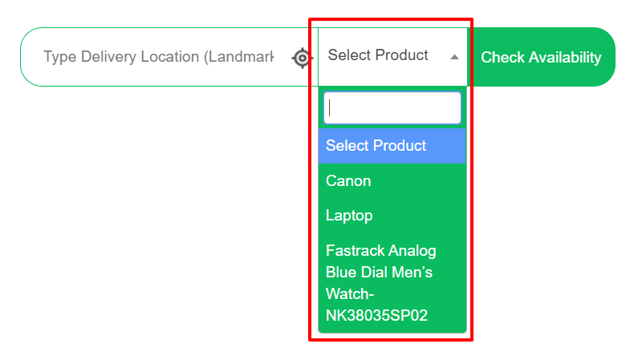Screen dimensions: 634x364
Task: Click the locate-me crosshair icon
Action: pyautogui.click(x=302, y=58)
